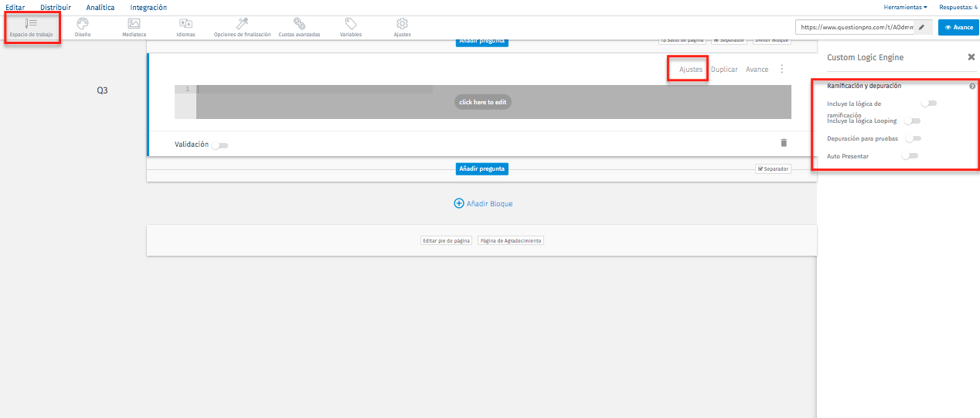Toggle Depuración para pruebas

913,138
